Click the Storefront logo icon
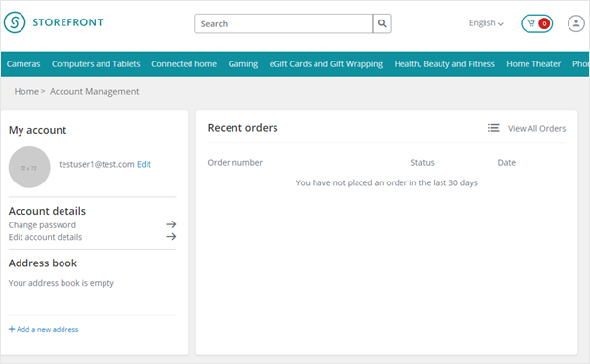Image resolution: width=590 pixels, height=364 pixels. (15, 22)
